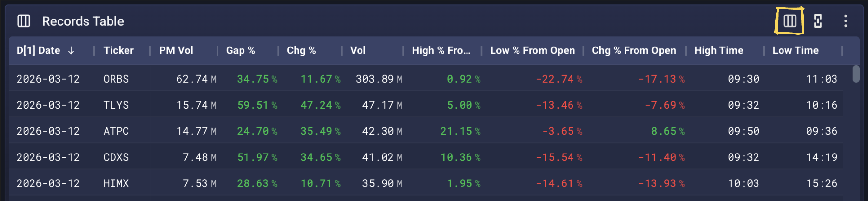Image resolution: width=868 pixels, height=201 pixels.
Task: Toggle sort arrow on D[1] Date column
Action: tap(71, 51)
